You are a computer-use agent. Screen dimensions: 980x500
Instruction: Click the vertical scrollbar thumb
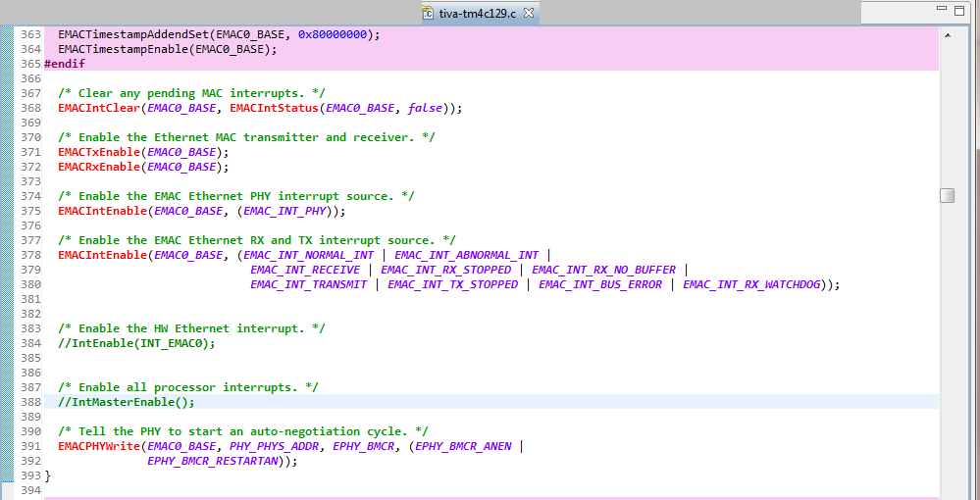(x=948, y=195)
